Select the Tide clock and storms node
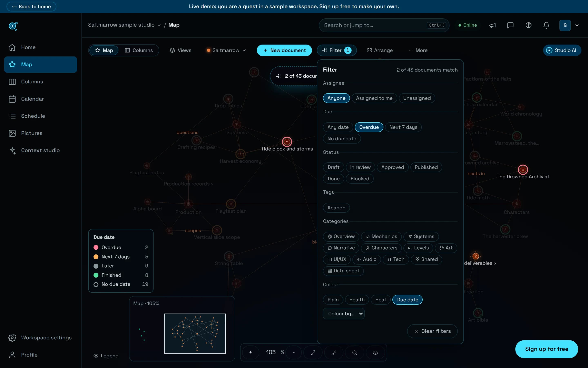This screenshot has width=588, height=368. [287, 142]
